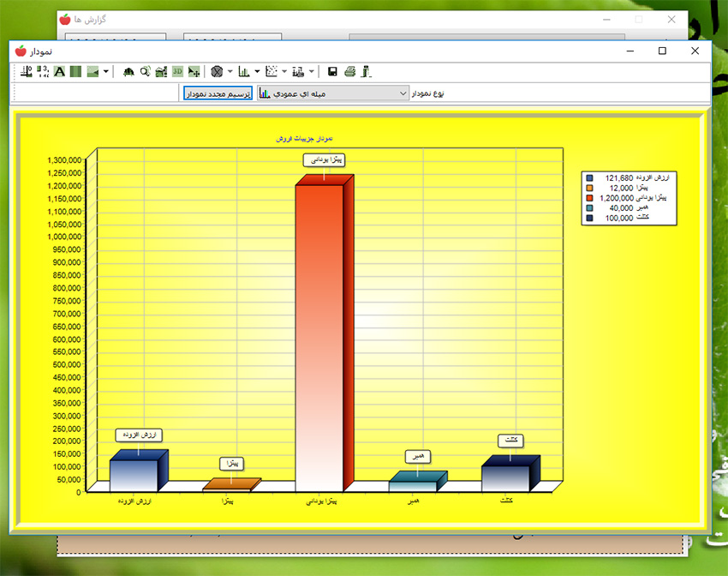Toggle the 3D view button
The height and width of the screenshot is (576, 728).
point(177,72)
